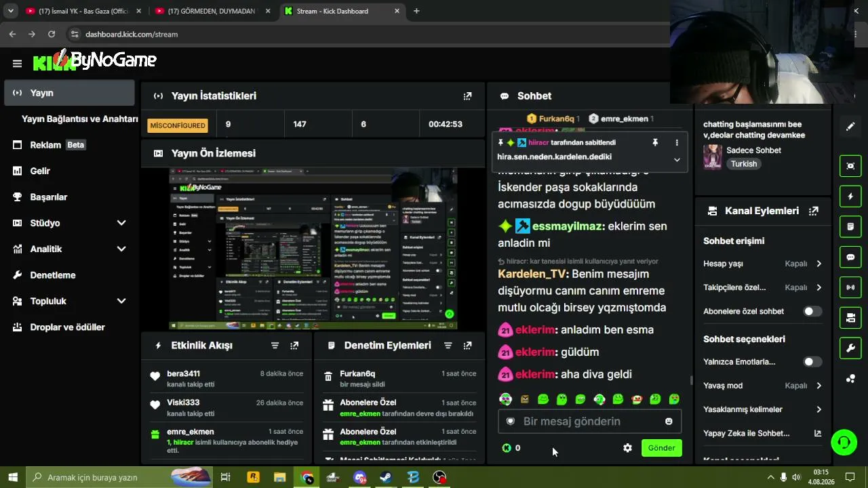Screen dimensions: 868x488
Task: Open Kardelen_TV username in chat
Action: 532,274
